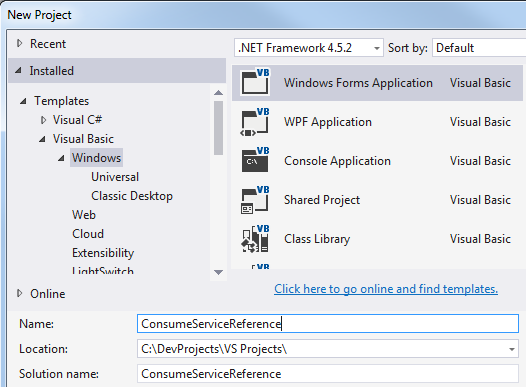
Task: Select the Web template category
Action: coord(84,215)
